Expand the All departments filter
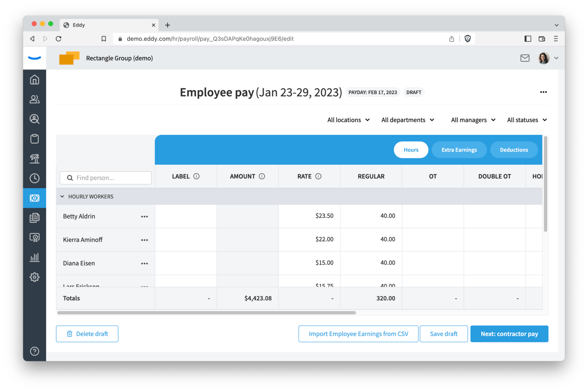 (x=408, y=120)
